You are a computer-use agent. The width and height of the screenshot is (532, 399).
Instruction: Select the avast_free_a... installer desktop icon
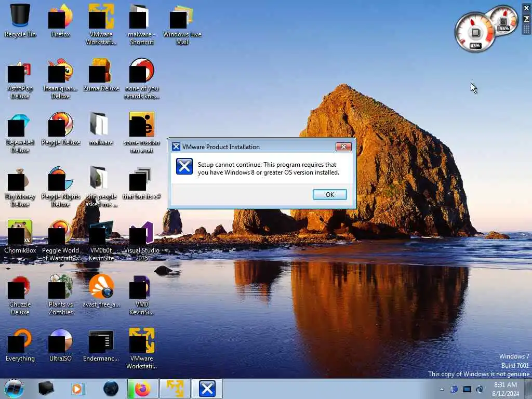[101, 291]
